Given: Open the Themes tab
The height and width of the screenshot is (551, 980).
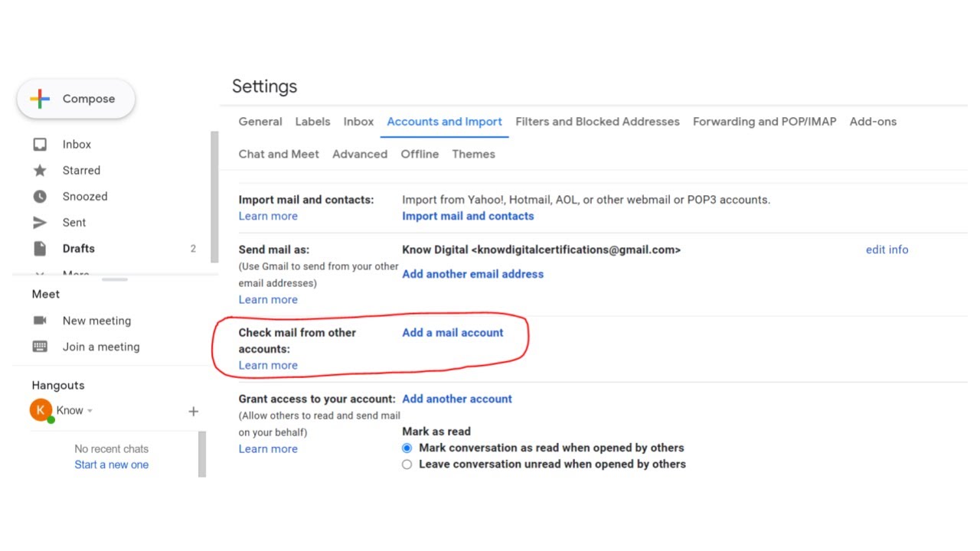Looking at the screenshot, I should [473, 154].
